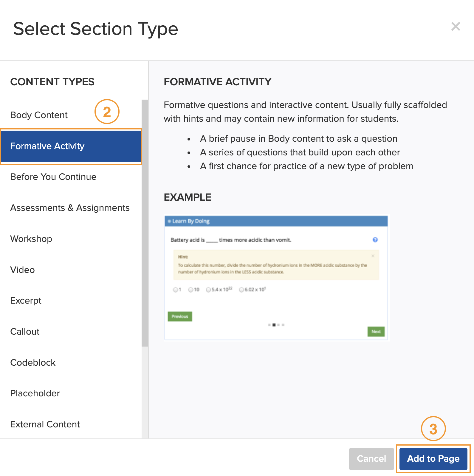Click the Learn By Doing example thumbnail
The width and height of the screenshot is (474, 476).
click(276, 278)
